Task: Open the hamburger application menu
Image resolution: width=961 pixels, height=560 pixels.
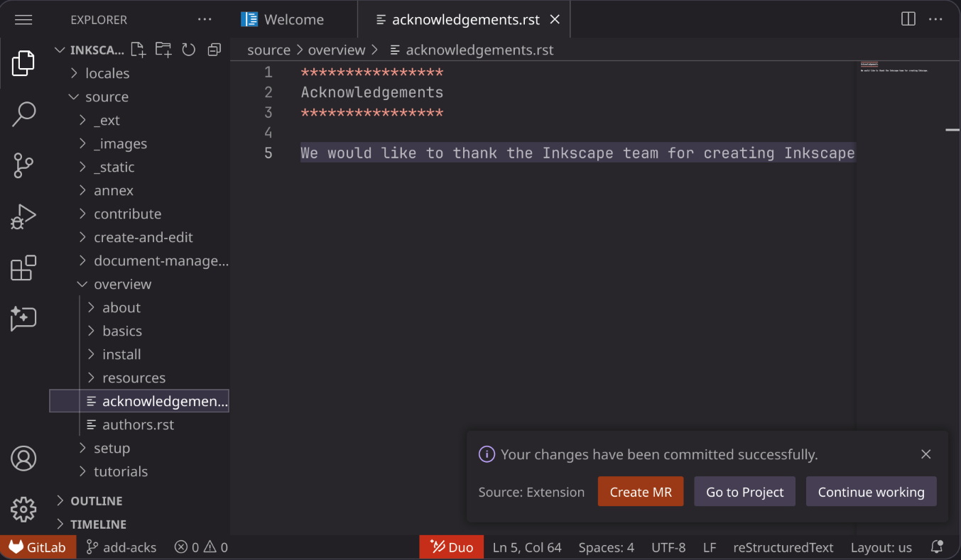Action: pos(23,20)
